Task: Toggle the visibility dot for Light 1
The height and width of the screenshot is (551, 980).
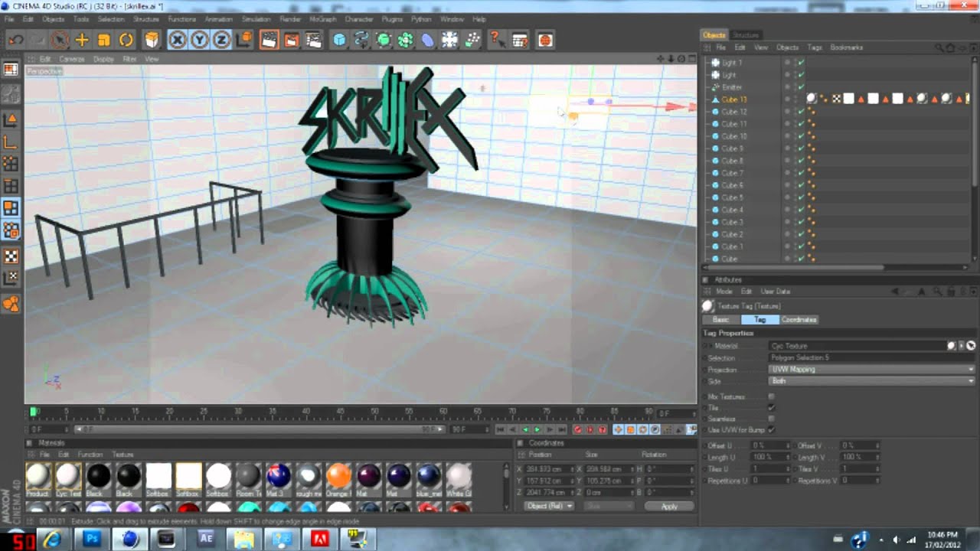Action: pos(786,62)
